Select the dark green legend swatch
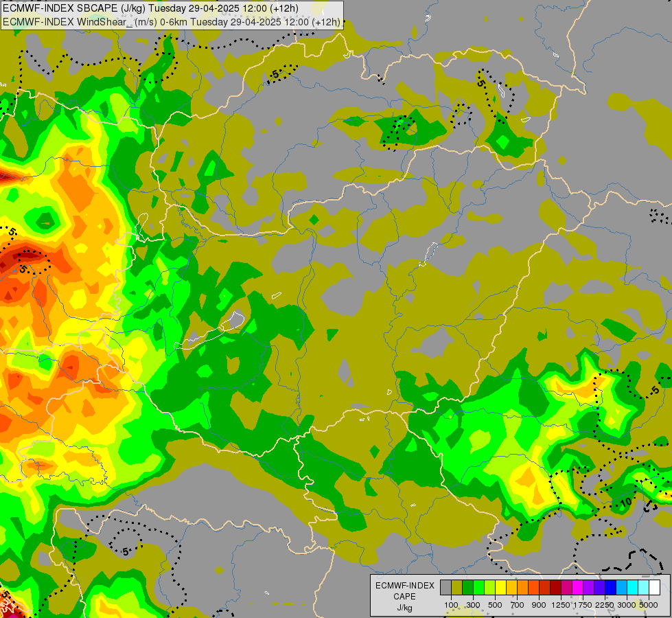 [468, 587]
